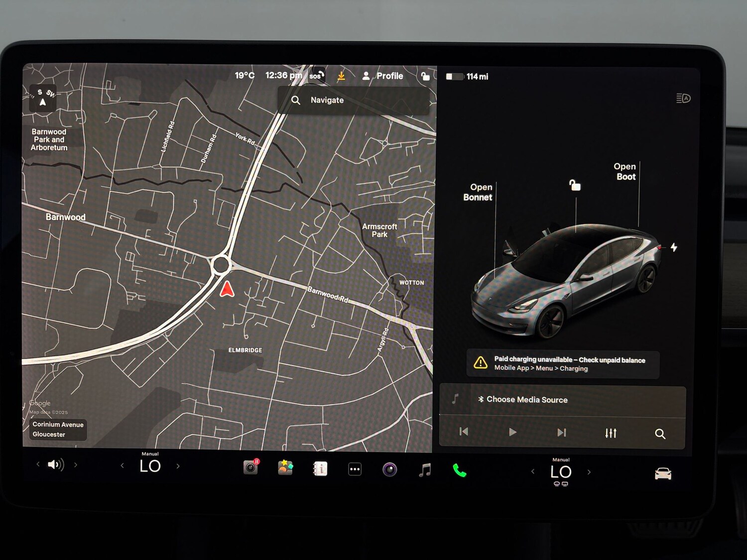Tap the Durham Rd street label
Viewport: 747px width, 560px height.
(208, 149)
